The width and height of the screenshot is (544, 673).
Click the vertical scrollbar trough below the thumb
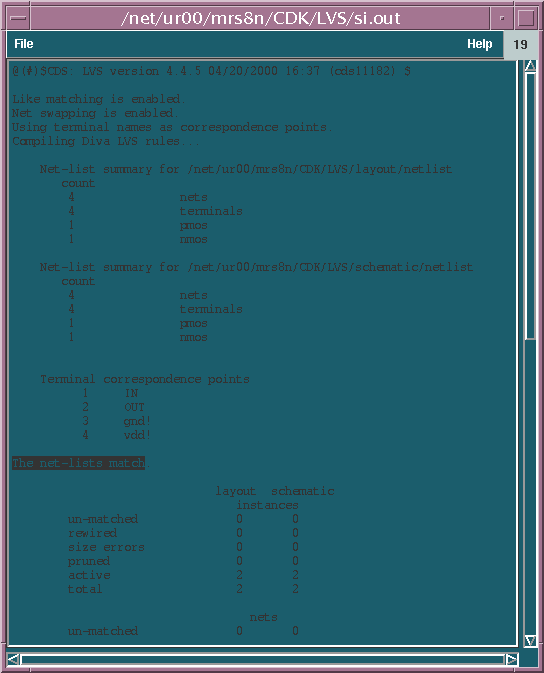click(x=531, y=487)
